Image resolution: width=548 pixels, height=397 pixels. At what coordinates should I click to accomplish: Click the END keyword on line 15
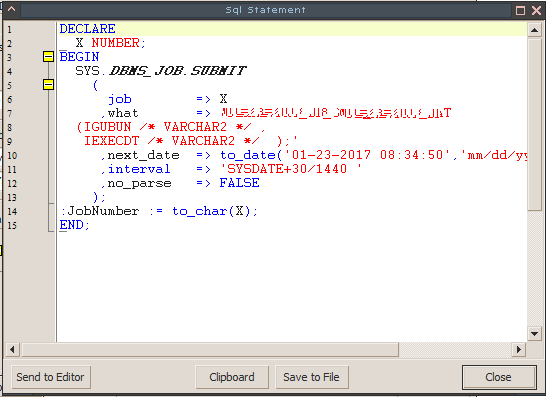point(72,225)
